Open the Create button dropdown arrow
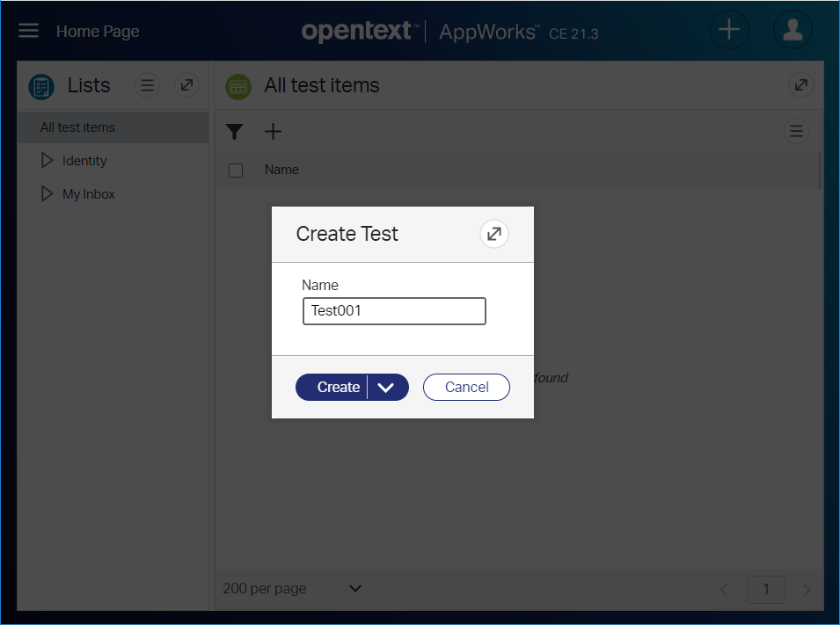This screenshot has height=625, width=840. pyautogui.click(x=387, y=388)
